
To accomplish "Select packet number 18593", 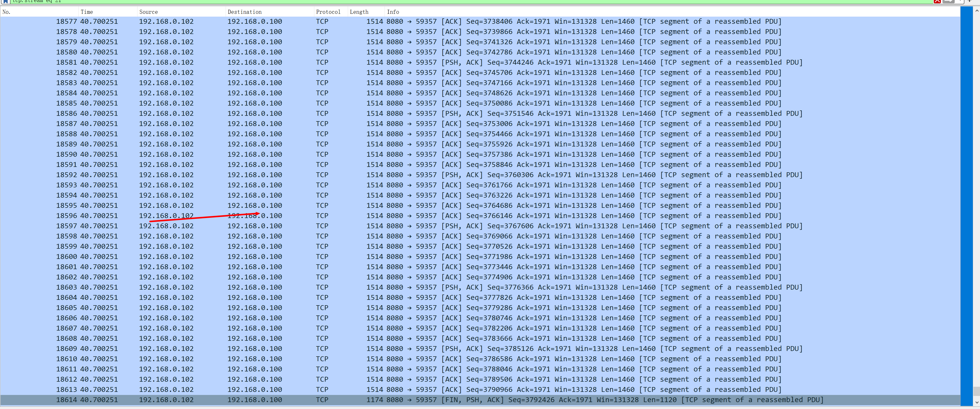I will click(480, 185).
